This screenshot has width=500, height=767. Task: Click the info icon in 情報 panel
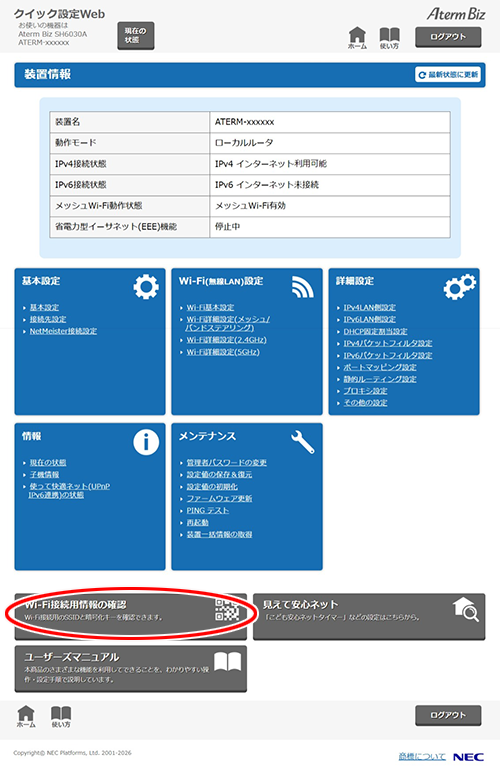(x=146, y=442)
